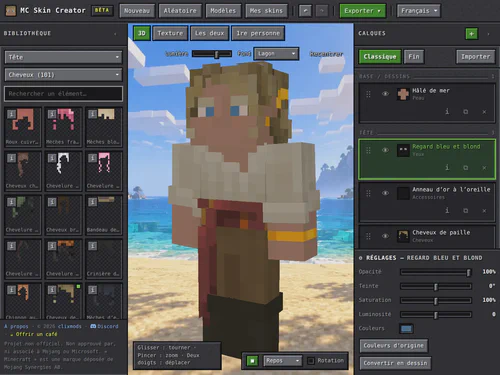This screenshot has width=500, height=375.
Task: Open the info badge on the Bandeau item
Action: [x=92, y=202]
